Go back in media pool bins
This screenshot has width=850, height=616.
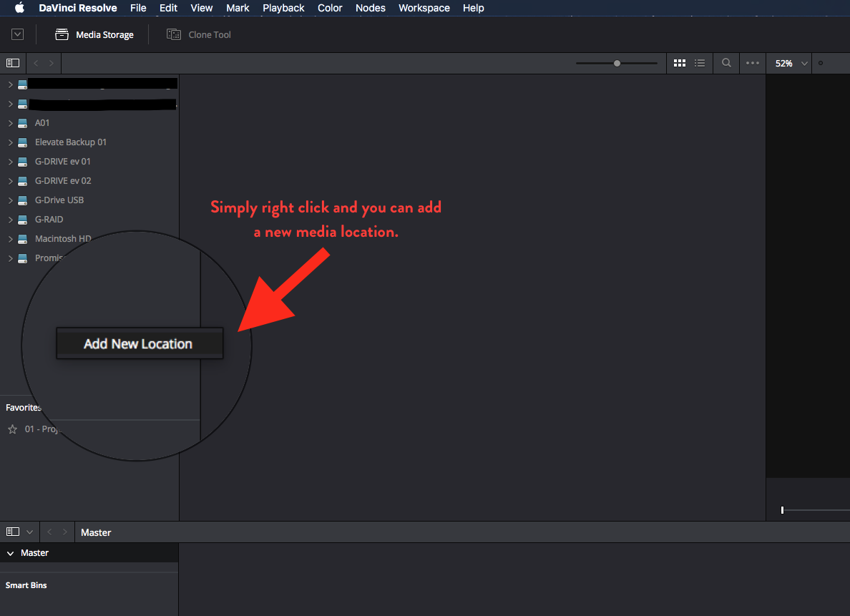coord(49,532)
